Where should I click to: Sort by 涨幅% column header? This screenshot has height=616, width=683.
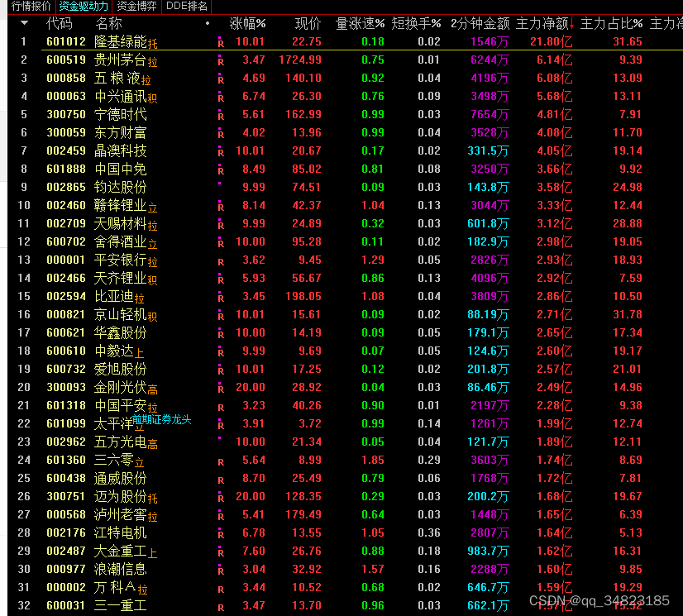point(247,23)
